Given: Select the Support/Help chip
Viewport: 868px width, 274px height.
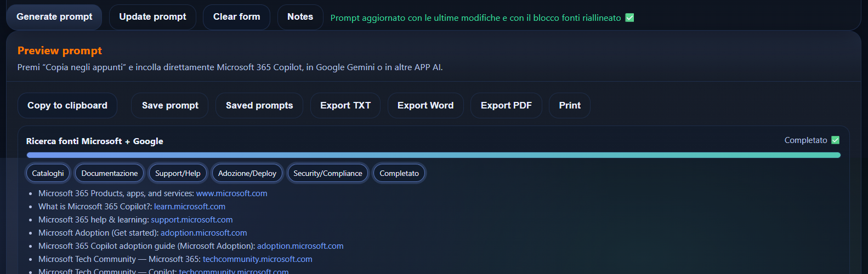Looking at the screenshot, I should (178, 173).
